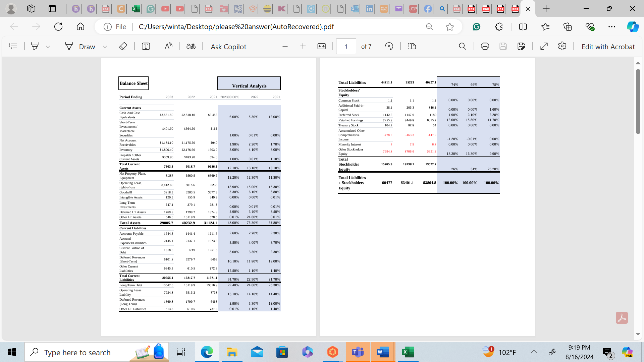Switch the PDF page view layout
644x362 pixels.
(x=411, y=46)
